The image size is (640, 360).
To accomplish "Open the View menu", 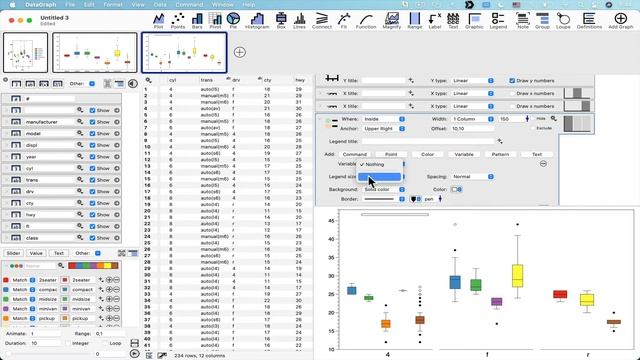I will tap(138, 4).
